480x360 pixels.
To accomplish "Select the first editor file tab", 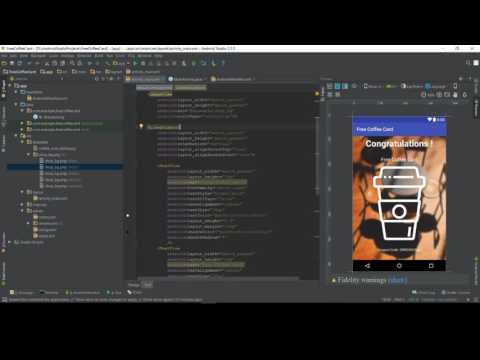I will click(x=144, y=79).
